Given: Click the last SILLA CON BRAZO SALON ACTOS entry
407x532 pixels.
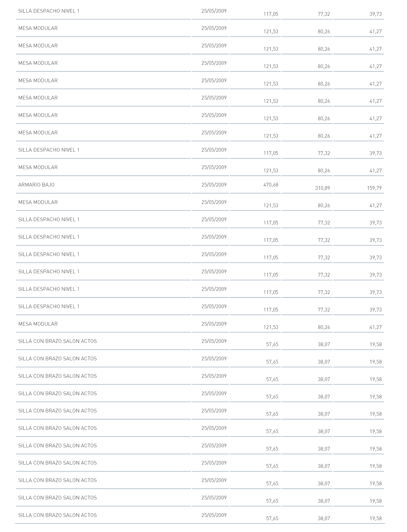Looking at the screenshot, I should pos(57,515).
